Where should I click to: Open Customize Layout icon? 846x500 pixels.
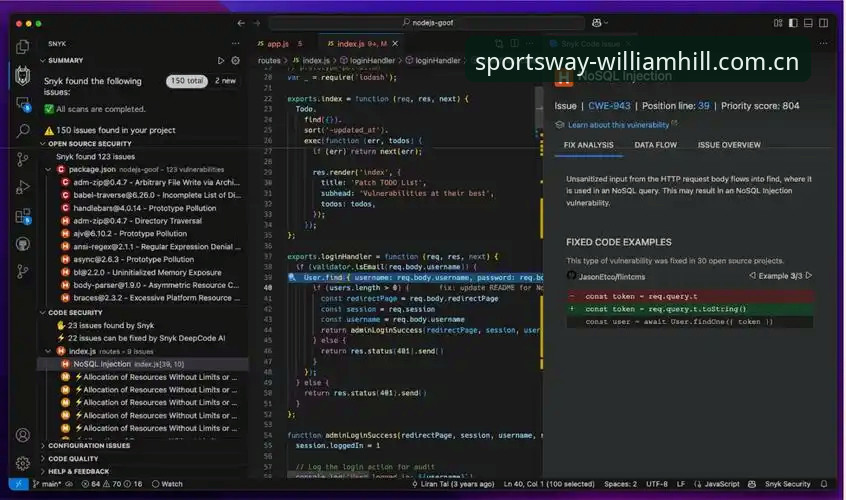click(778, 23)
